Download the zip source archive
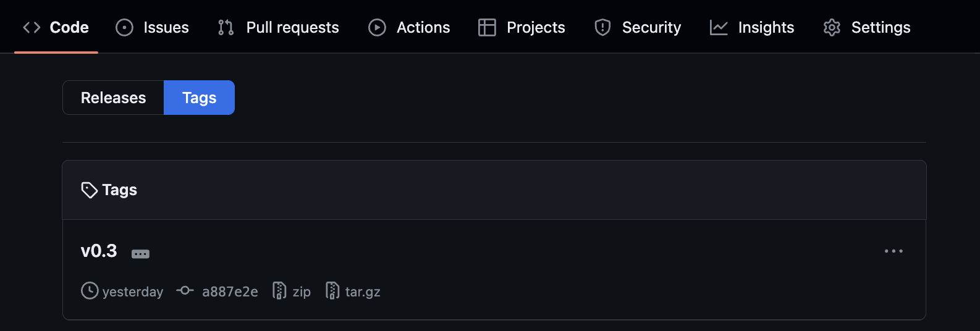980x331 pixels. point(301,291)
